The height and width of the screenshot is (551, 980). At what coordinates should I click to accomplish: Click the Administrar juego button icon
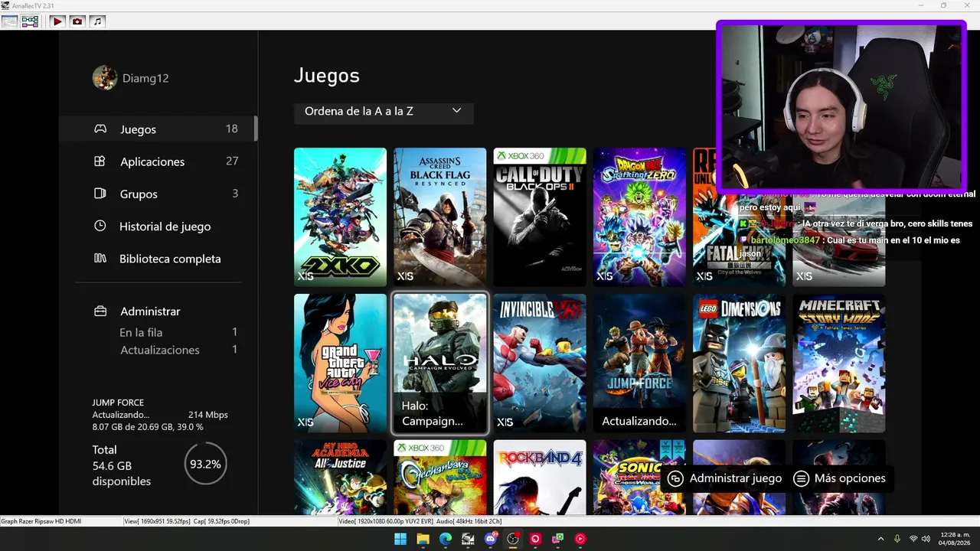coord(675,478)
